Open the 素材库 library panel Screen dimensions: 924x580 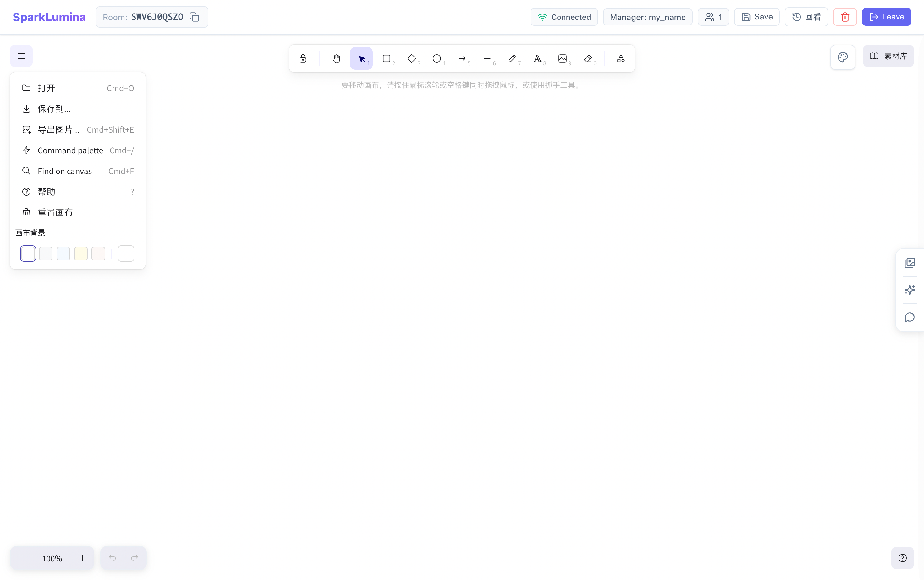pos(888,56)
